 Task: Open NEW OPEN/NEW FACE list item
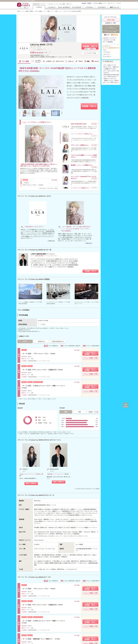(79, 124)
